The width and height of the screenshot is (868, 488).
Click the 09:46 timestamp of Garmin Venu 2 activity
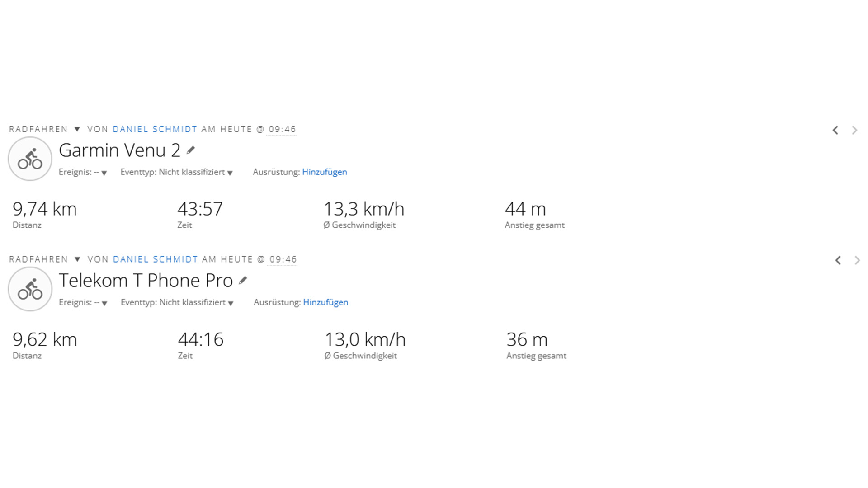282,129
